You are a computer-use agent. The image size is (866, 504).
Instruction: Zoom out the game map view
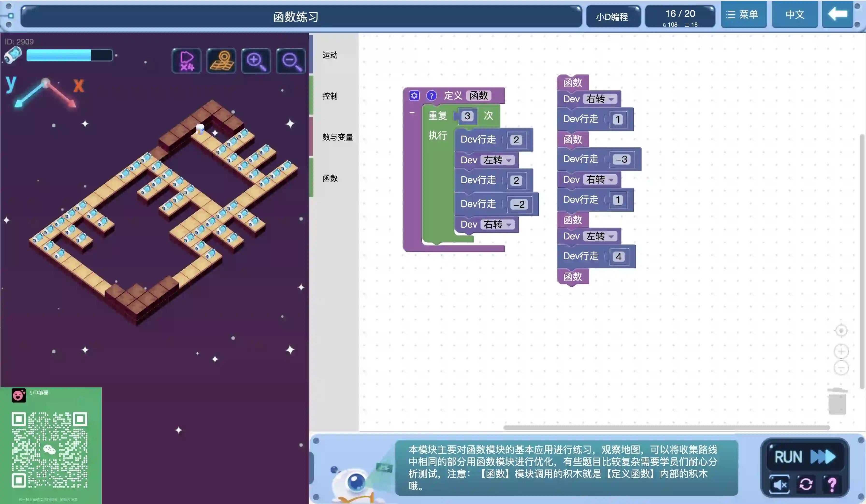tap(291, 61)
